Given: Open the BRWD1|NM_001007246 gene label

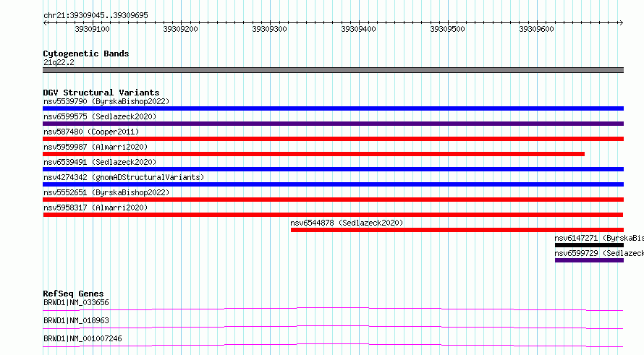Looking at the screenshot, I should coord(82,338).
